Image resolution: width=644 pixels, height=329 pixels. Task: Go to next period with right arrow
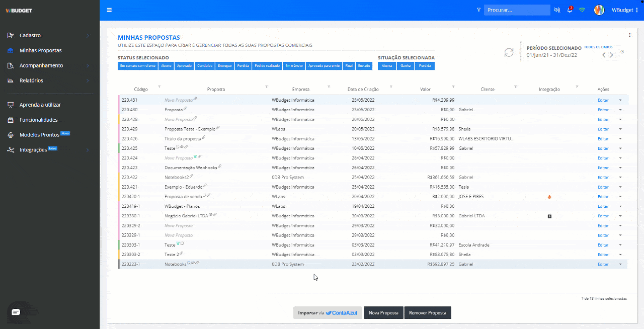click(x=611, y=55)
